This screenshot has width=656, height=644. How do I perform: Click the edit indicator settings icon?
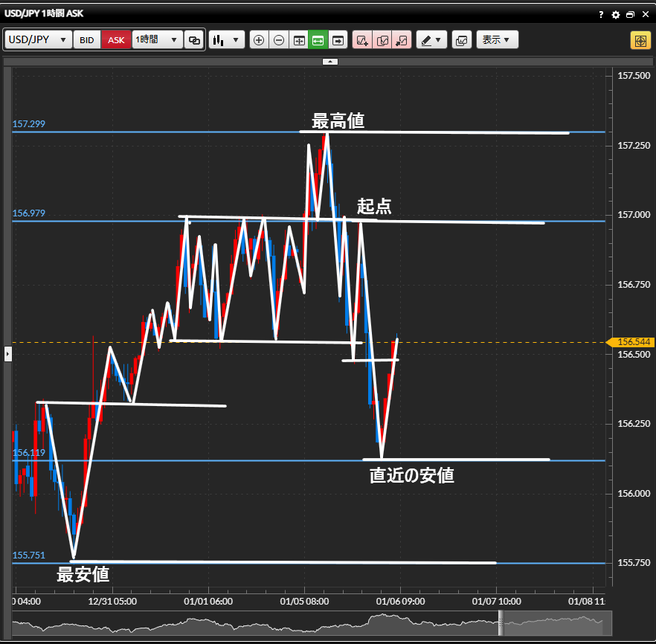382,40
